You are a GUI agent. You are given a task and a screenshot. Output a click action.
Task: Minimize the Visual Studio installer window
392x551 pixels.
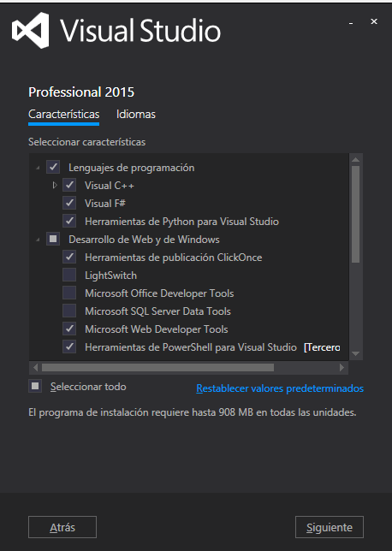351,23
